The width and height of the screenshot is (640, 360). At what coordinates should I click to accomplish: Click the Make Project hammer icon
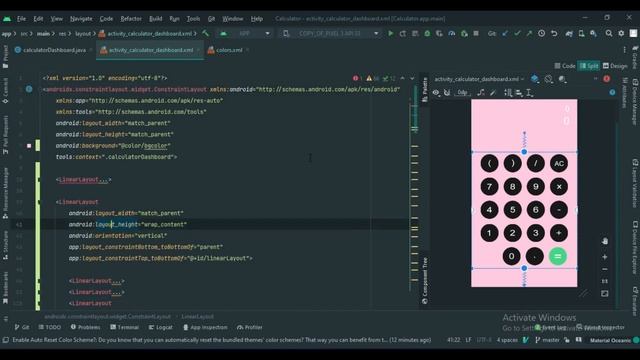point(206,33)
